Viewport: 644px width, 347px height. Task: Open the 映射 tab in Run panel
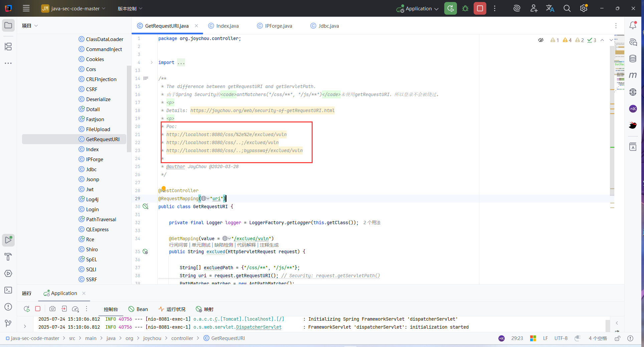click(204, 309)
